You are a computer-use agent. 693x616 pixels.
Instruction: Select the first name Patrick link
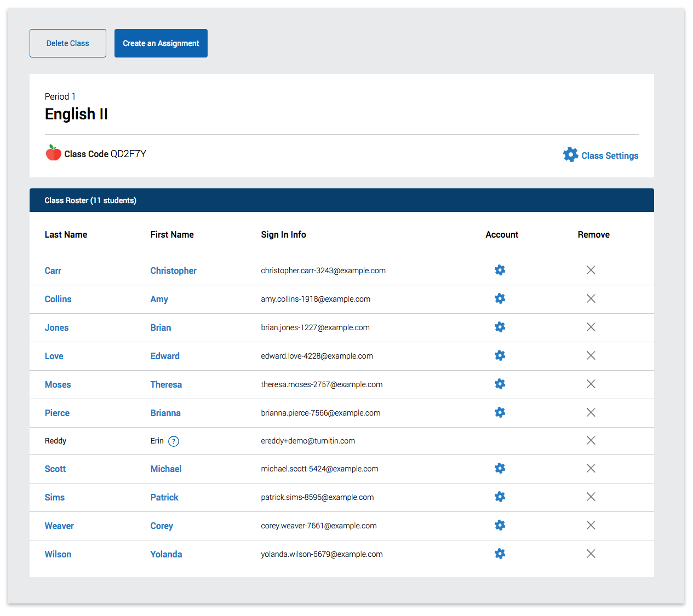(x=164, y=497)
